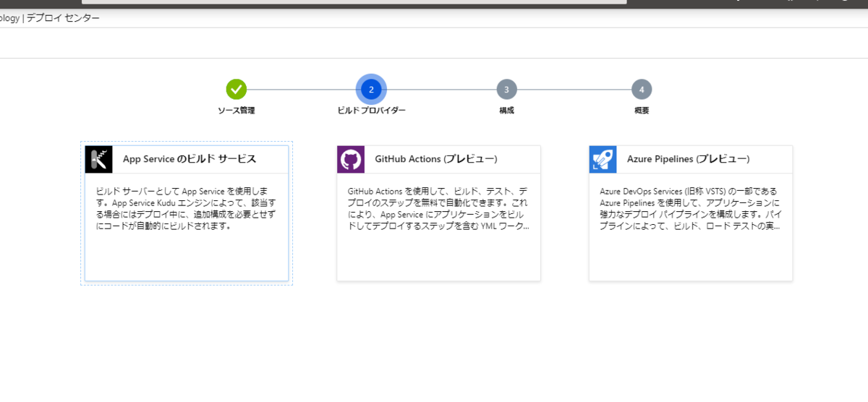Viewport: 868px width, 402px height.
Task: Click description text starting Azure DevOps Services (旧称 VSTS)
Action: (690, 208)
